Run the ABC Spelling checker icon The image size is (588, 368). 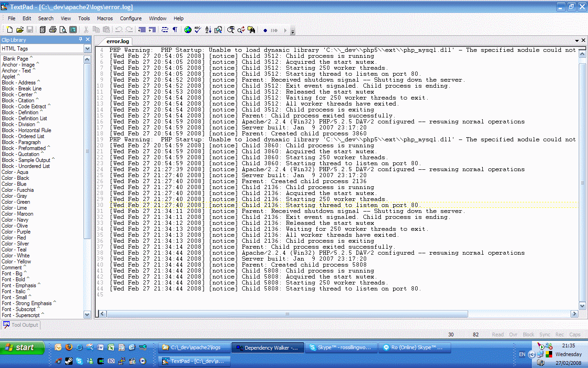point(198,30)
